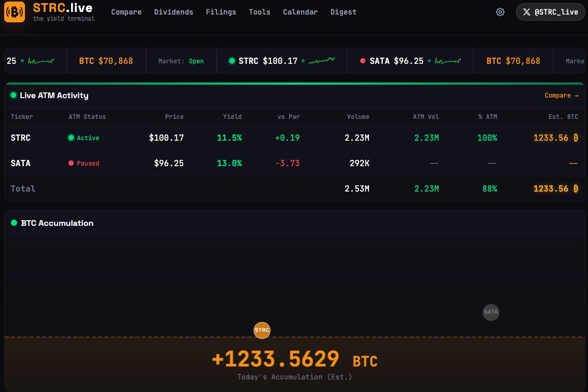This screenshot has width=588, height=392.
Task: Click the Paused ATM status for SATA
Action: pos(84,163)
